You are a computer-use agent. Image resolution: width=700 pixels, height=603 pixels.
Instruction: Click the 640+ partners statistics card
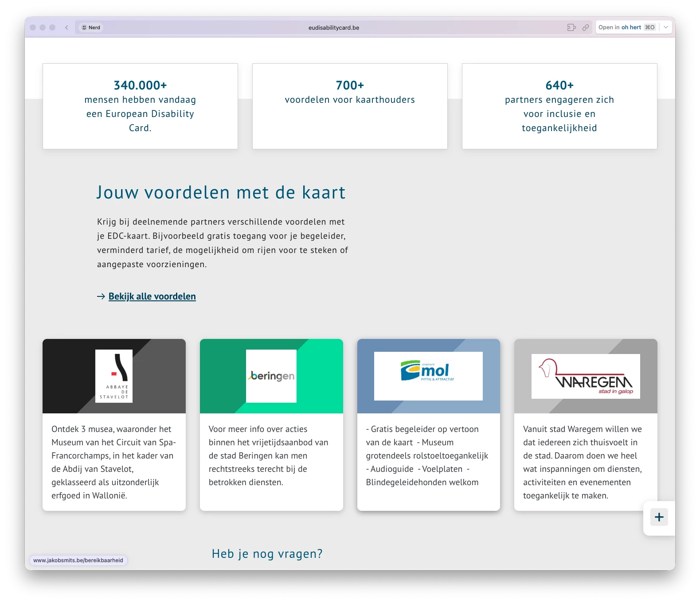point(559,106)
